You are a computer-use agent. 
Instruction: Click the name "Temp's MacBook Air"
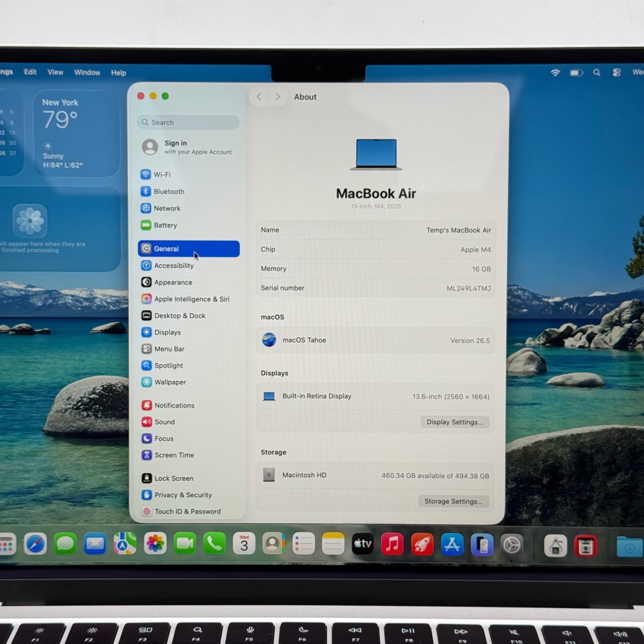click(x=459, y=230)
